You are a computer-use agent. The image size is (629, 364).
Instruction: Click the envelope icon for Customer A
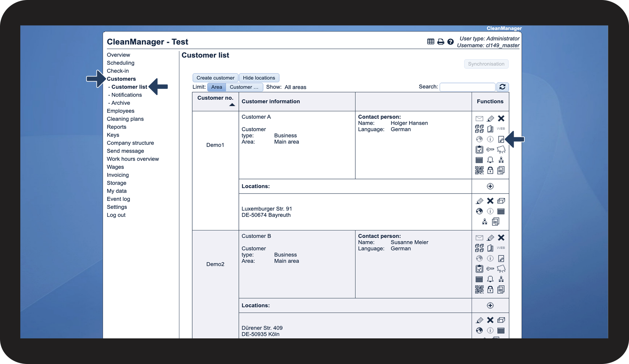(x=479, y=118)
